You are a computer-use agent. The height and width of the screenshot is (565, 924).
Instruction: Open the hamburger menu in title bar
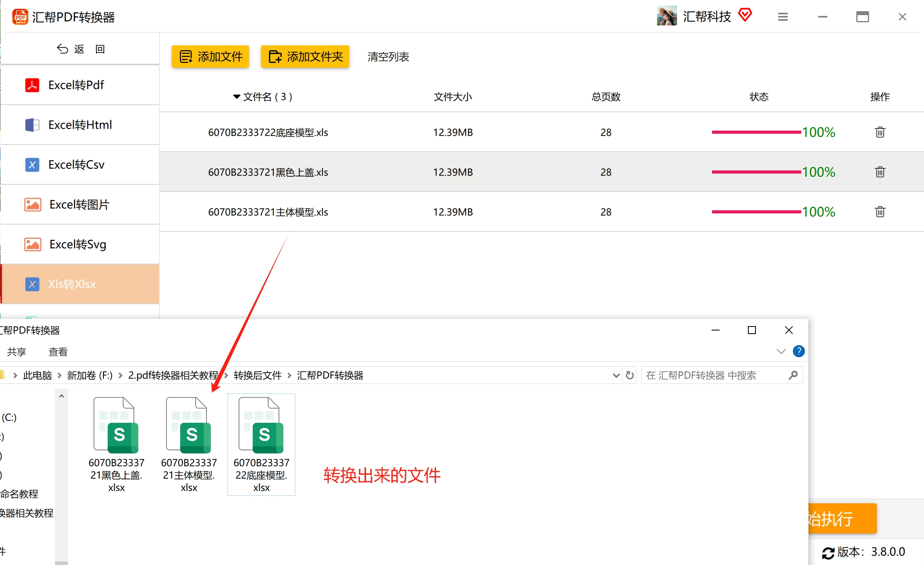coord(783,17)
